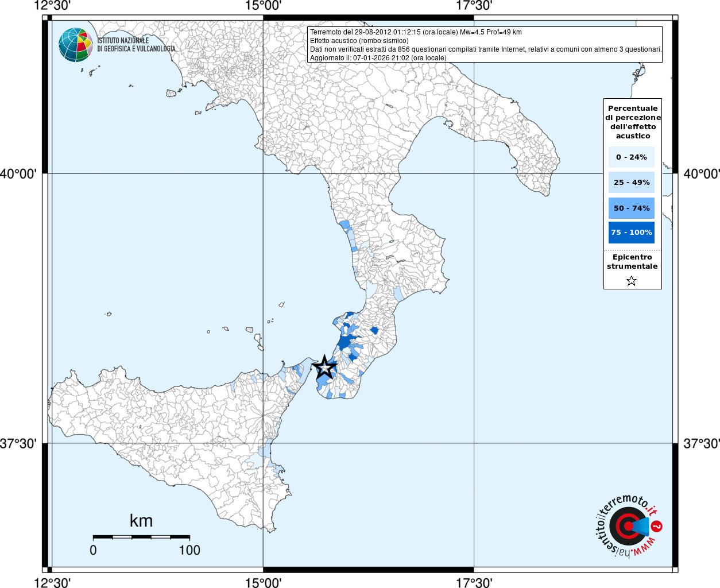Image resolution: width=720 pixels, height=588 pixels.
Task: Click the left 40°00' latitude label
Action: click(18, 173)
